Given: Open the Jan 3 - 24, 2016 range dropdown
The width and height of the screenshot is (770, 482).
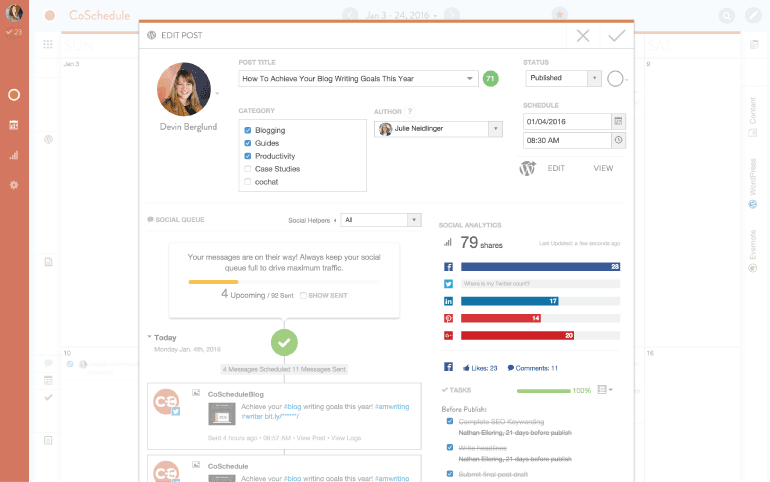Looking at the screenshot, I should 401,16.
